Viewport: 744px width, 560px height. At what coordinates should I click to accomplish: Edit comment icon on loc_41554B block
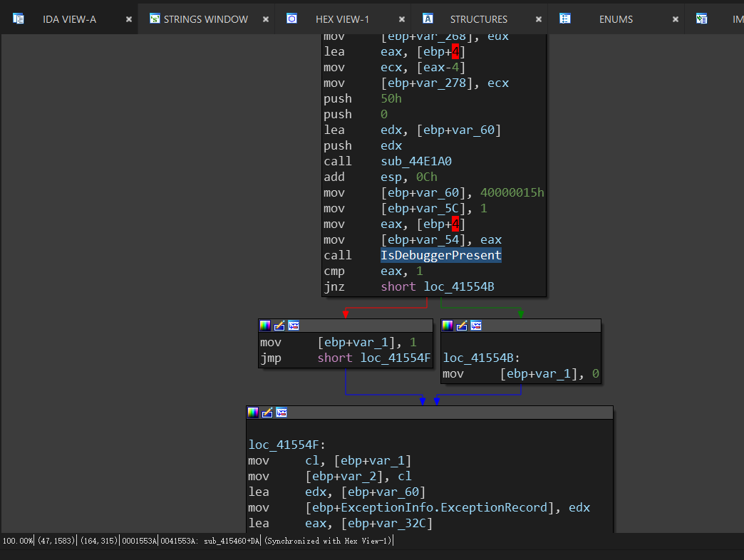(x=462, y=326)
